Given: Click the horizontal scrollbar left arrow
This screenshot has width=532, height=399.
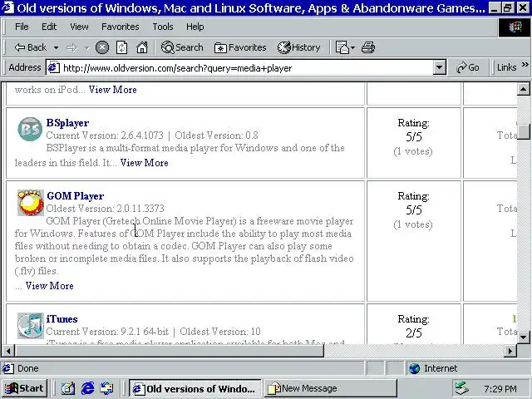Looking at the screenshot, I should [8, 351].
